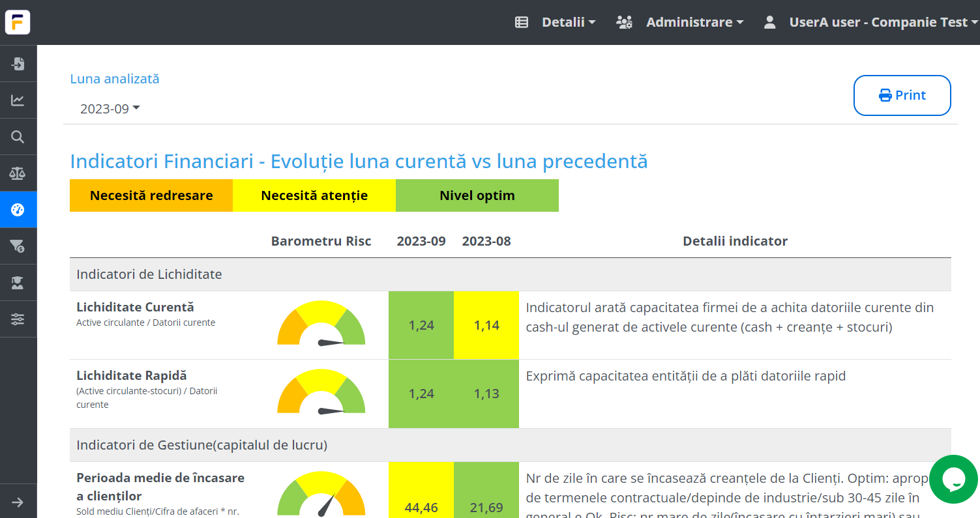
Task: Click the app logo in top-left corner
Action: click(18, 22)
